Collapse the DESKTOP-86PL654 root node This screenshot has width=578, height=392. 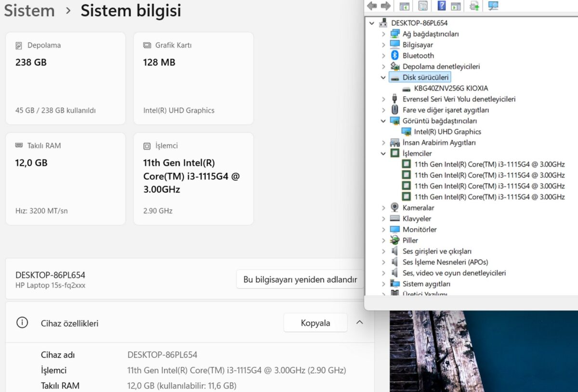coord(371,23)
